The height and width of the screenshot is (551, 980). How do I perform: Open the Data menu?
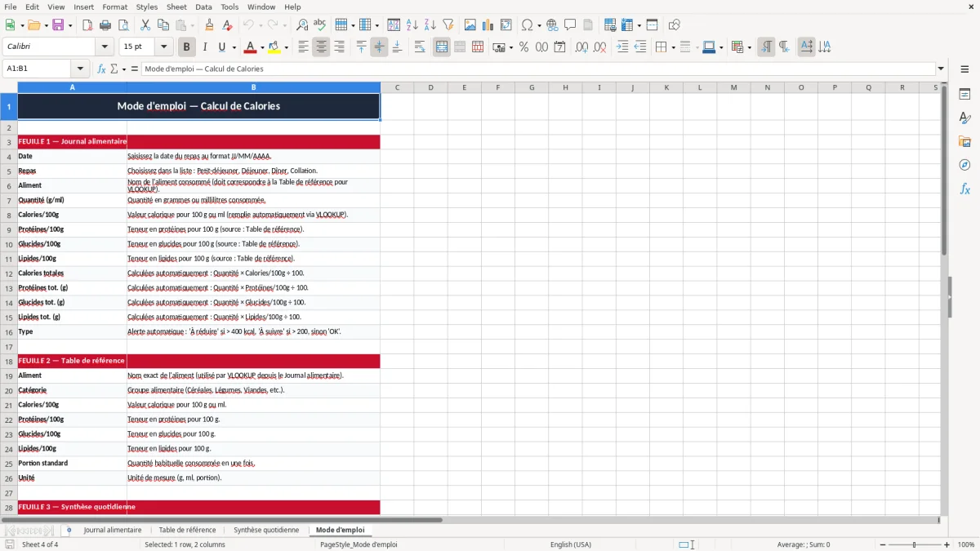[x=203, y=7]
